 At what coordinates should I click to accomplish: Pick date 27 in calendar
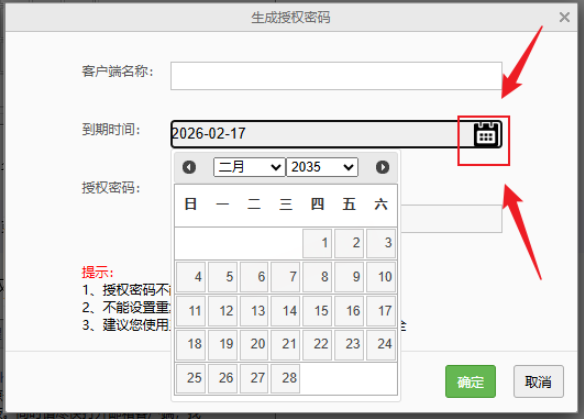pyautogui.click(x=254, y=378)
